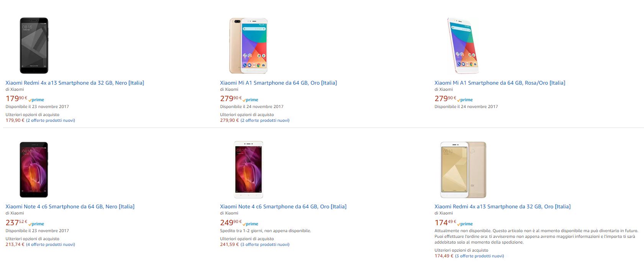This screenshot has height=262, width=644.
Task: Open Xiaomi Redmi 4x 32 GB Oro title
Action: [x=502, y=206]
